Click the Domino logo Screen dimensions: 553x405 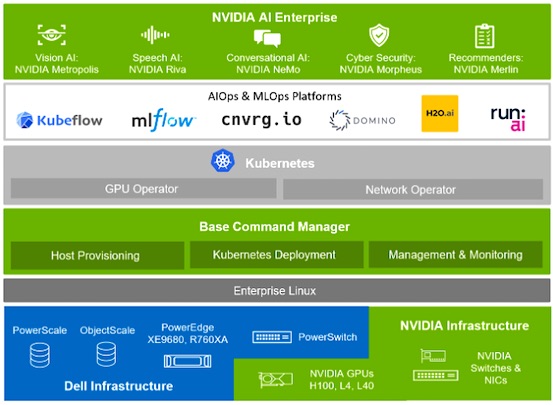click(362, 120)
